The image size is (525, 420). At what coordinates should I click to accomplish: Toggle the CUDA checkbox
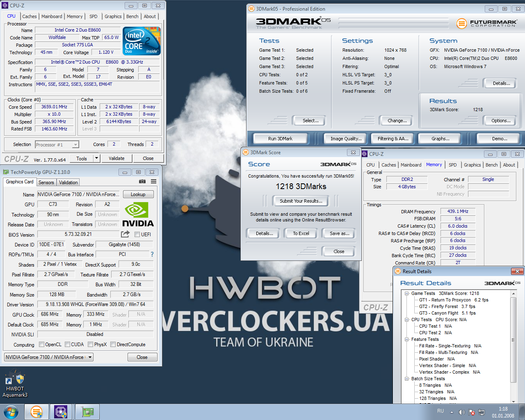68,345
